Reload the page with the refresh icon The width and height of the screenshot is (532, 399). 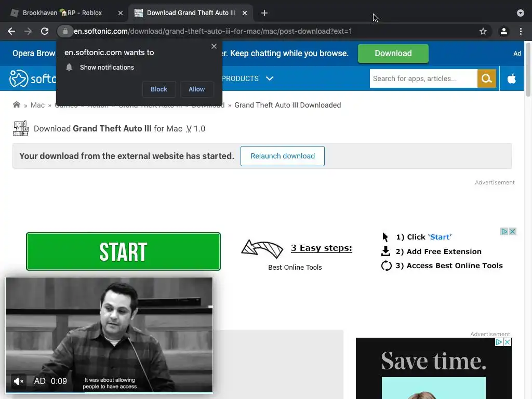(x=45, y=31)
